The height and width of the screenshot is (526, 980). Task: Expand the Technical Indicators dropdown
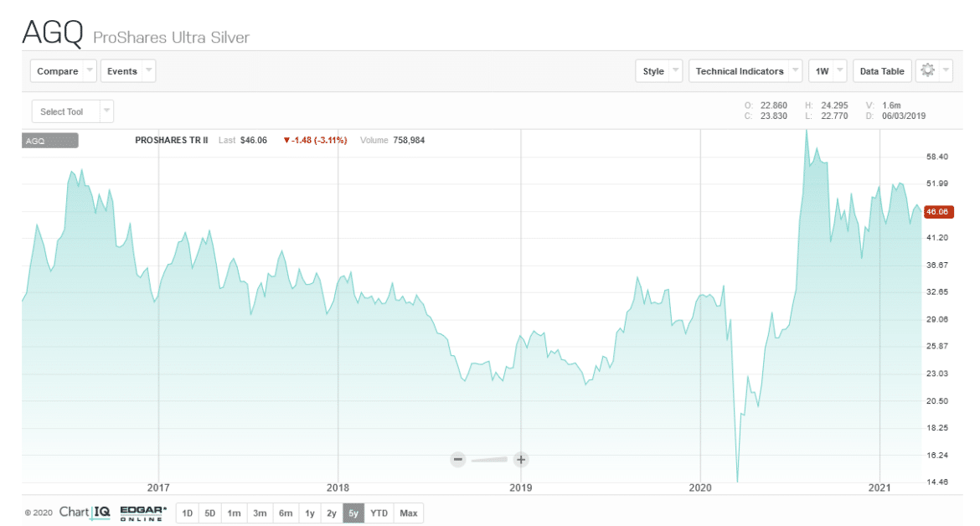pos(744,70)
